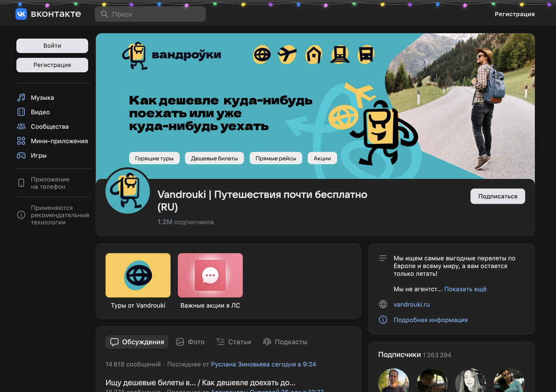Click Приложение на телефон link
556x392 pixels.
click(x=50, y=183)
